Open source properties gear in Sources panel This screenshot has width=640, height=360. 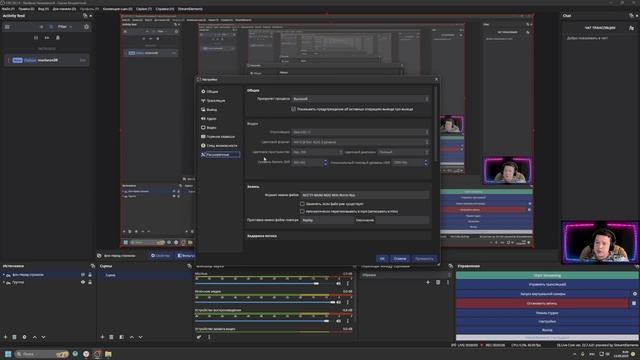(x=24, y=337)
